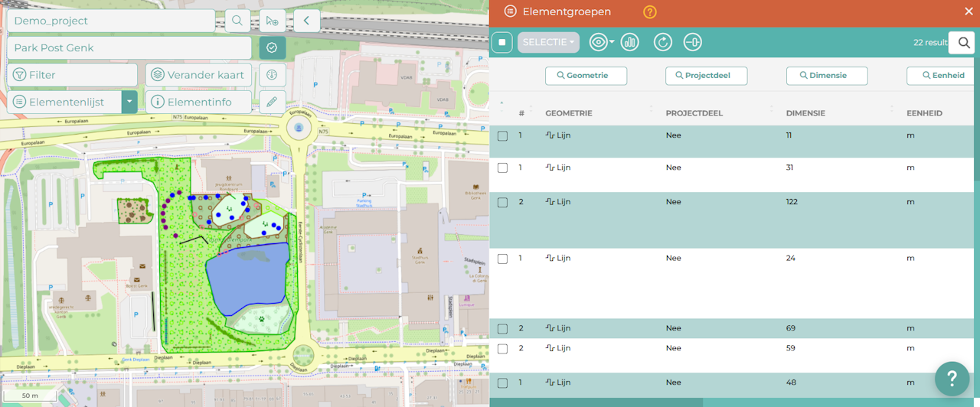The width and height of the screenshot is (980, 407).
Task: Click the 22 results count text
Action: click(x=930, y=43)
